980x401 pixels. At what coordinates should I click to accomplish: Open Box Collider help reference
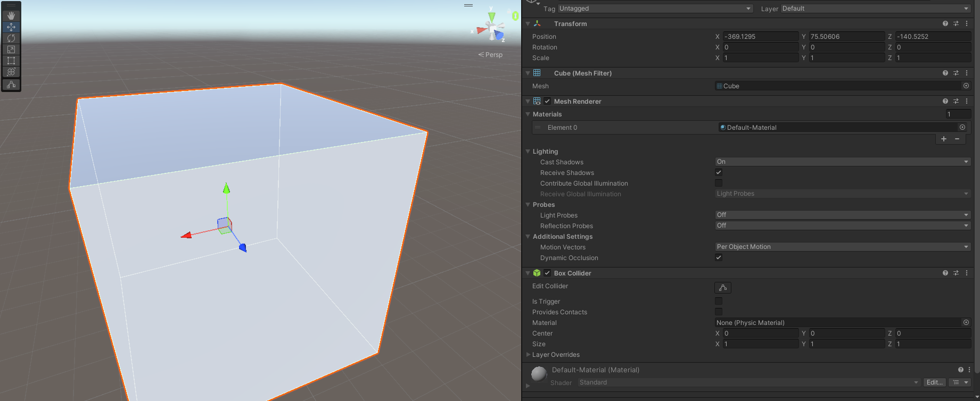click(945, 273)
